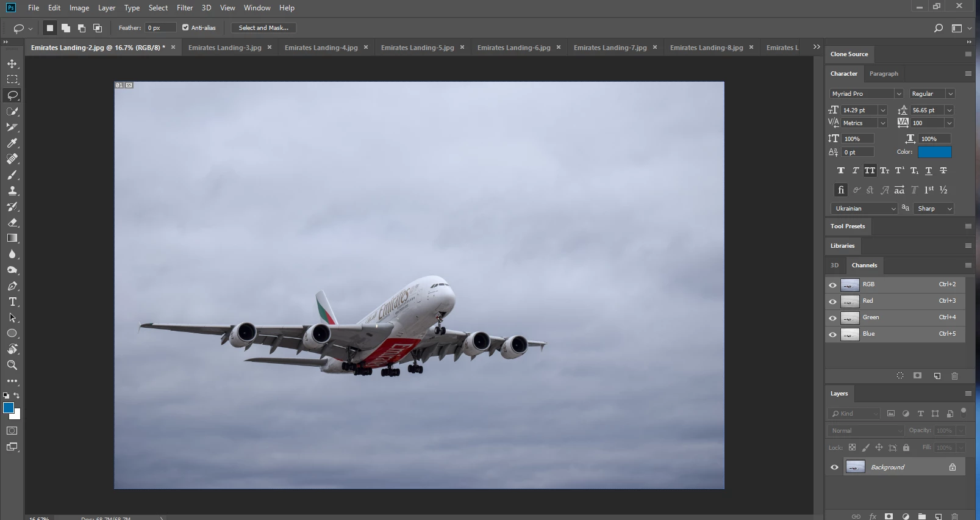Select the Lasso tool in toolbox
The width and height of the screenshot is (980, 520).
12,95
